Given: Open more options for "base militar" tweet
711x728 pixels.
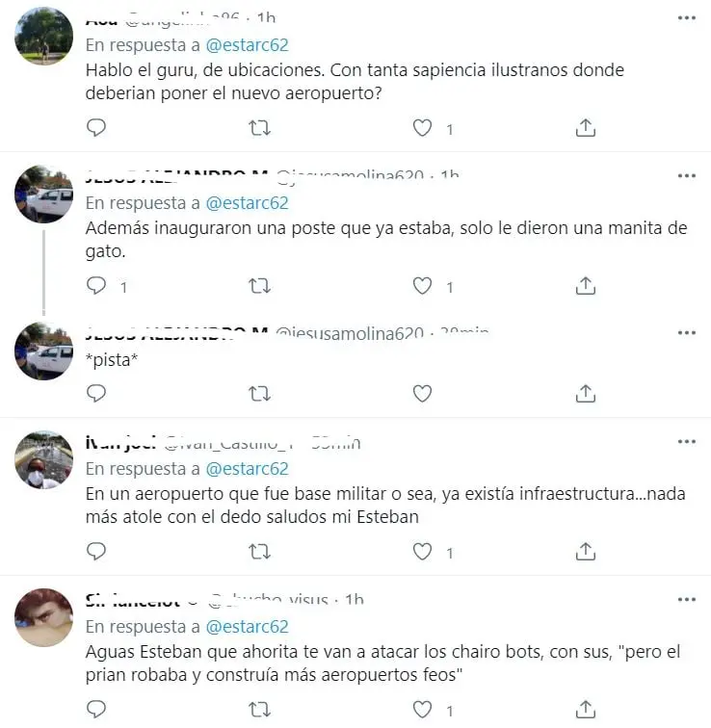Looking at the screenshot, I should point(686,442).
